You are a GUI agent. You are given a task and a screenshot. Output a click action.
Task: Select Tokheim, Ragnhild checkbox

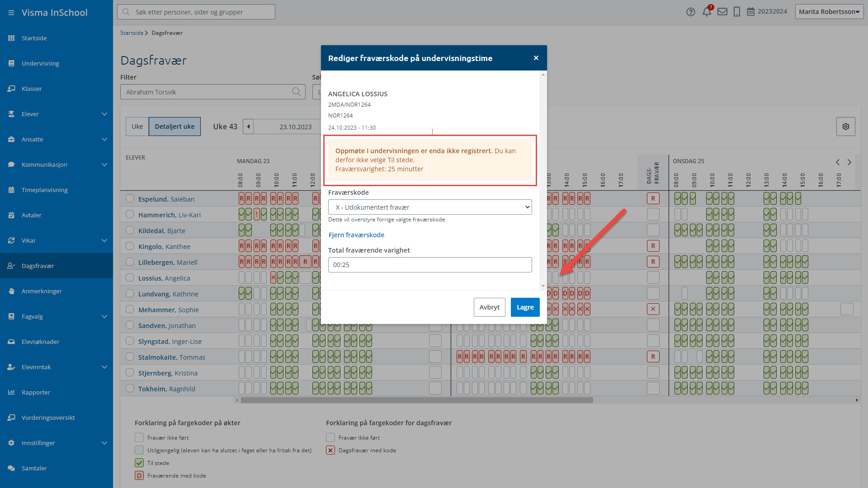point(130,388)
